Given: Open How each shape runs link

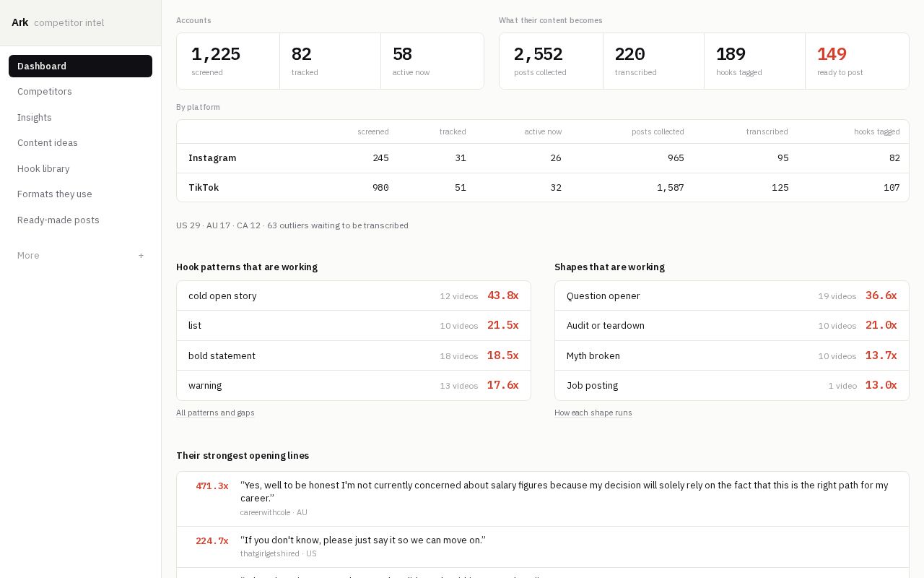Looking at the screenshot, I should click(x=593, y=413).
